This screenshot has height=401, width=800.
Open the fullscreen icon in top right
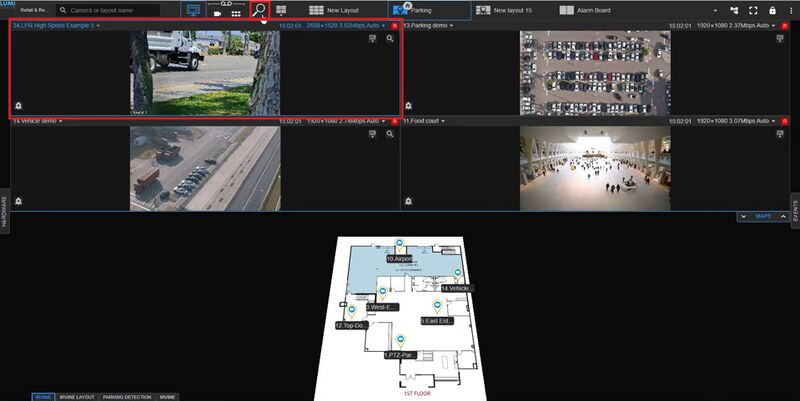tap(753, 10)
